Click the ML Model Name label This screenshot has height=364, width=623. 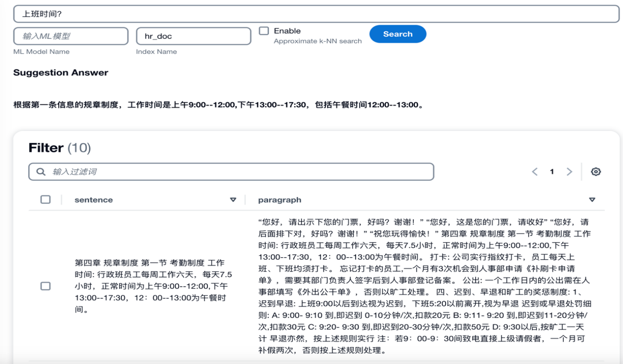pos(41,51)
